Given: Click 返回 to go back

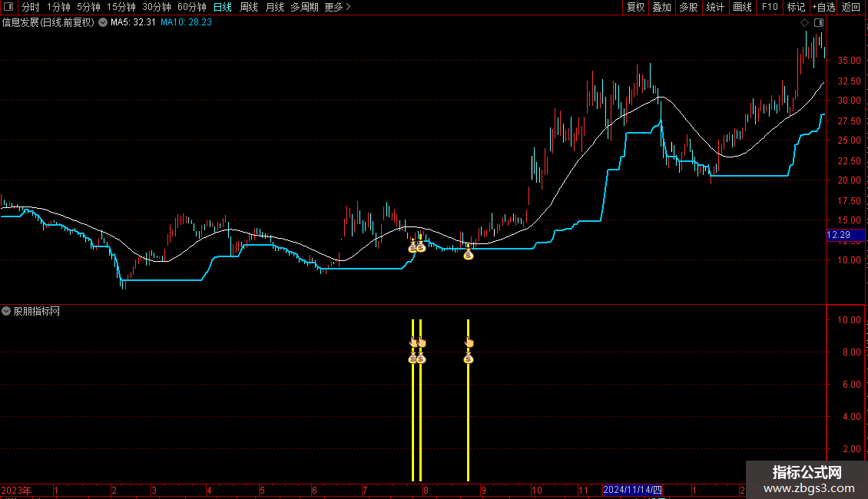Looking at the screenshot, I should (851, 7).
